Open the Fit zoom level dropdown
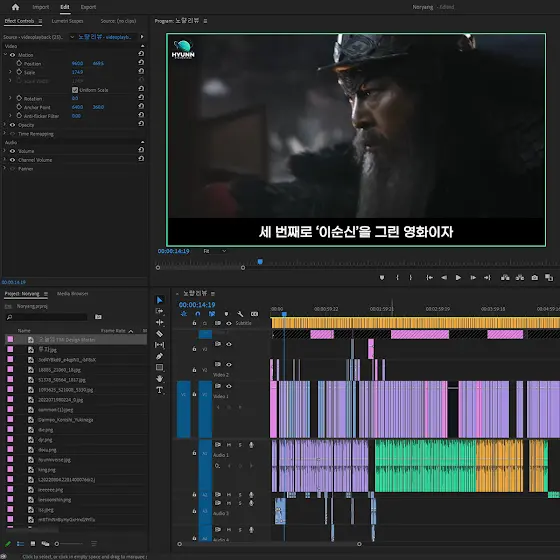 [x=215, y=251]
